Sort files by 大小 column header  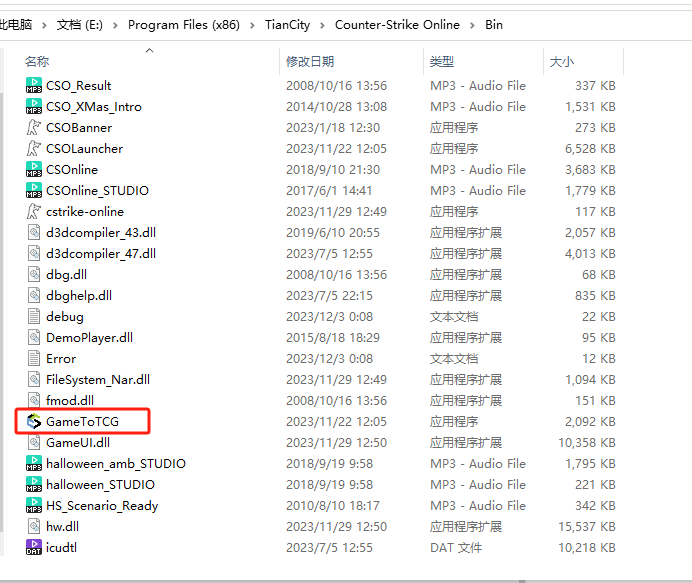point(561,61)
